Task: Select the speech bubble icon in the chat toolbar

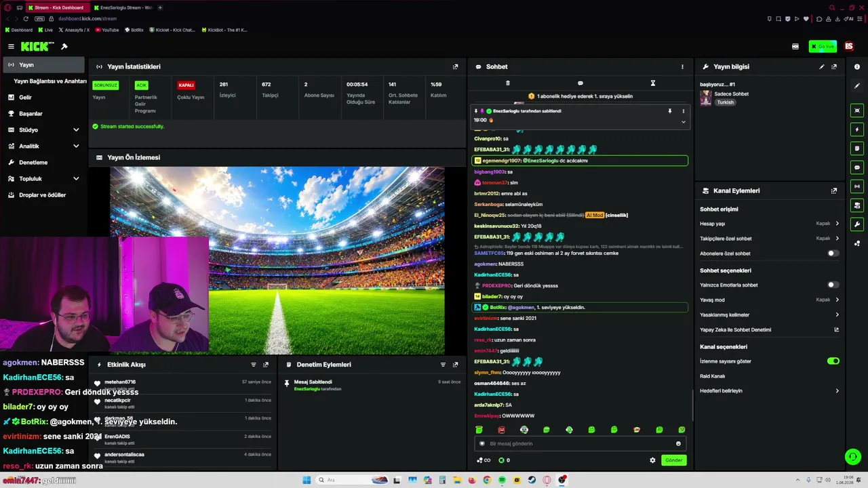Action: (x=580, y=83)
